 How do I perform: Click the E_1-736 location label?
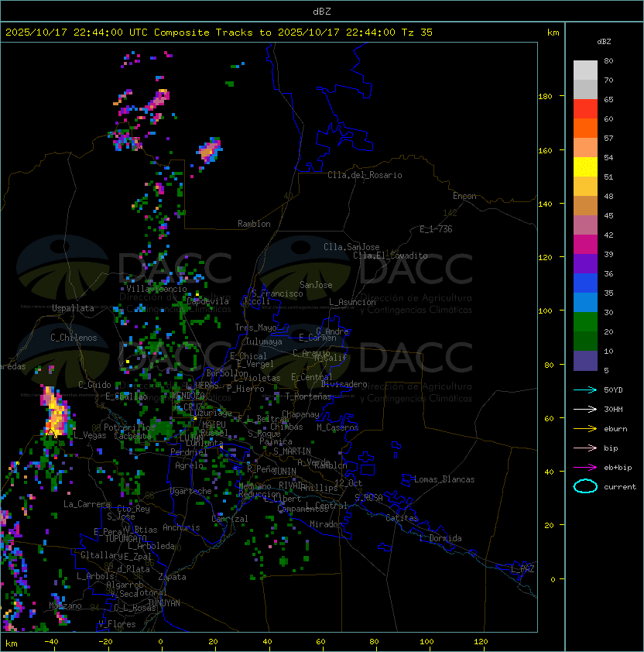tap(436, 229)
